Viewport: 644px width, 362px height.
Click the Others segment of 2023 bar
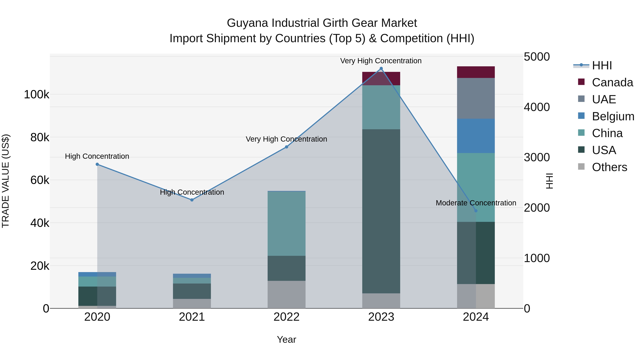click(381, 301)
